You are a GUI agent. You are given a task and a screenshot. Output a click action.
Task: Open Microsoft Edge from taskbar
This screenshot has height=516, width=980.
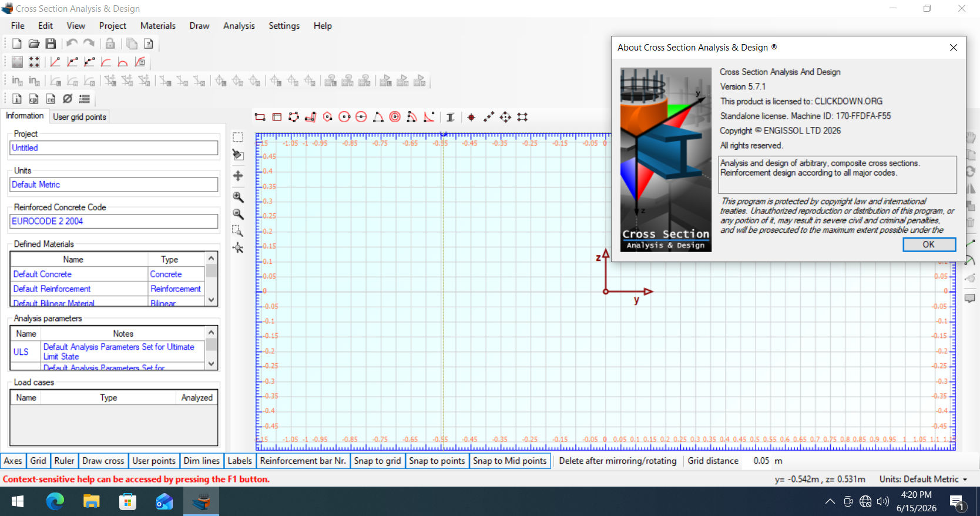pos(55,501)
